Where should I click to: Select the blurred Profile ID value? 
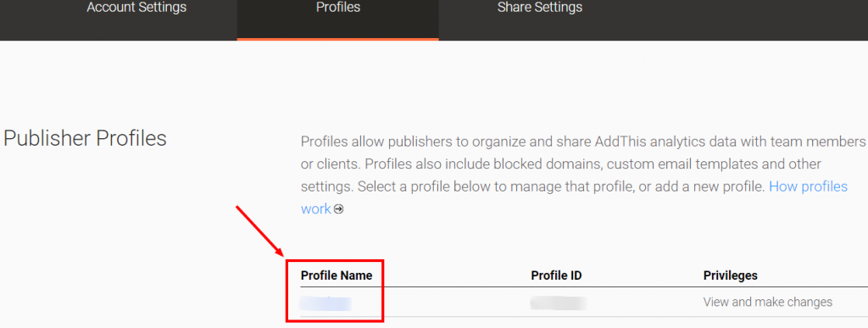click(558, 303)
